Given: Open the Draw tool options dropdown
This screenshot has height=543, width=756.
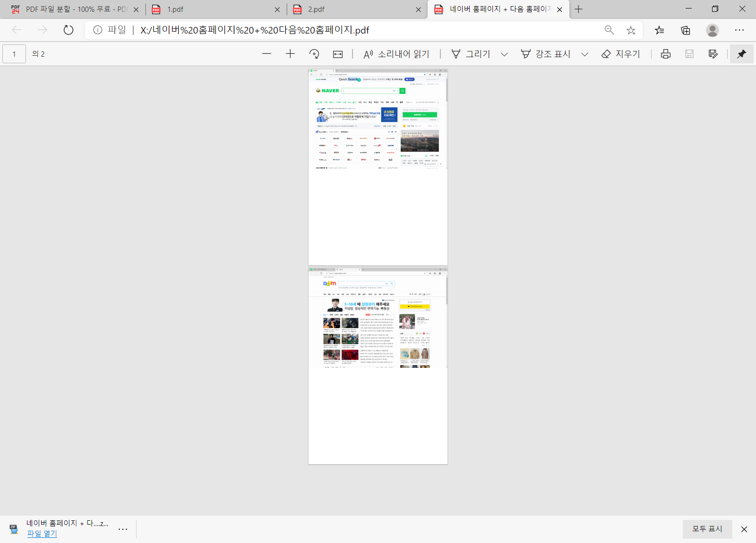Looking at the screenshot, I should click(505, 53).
